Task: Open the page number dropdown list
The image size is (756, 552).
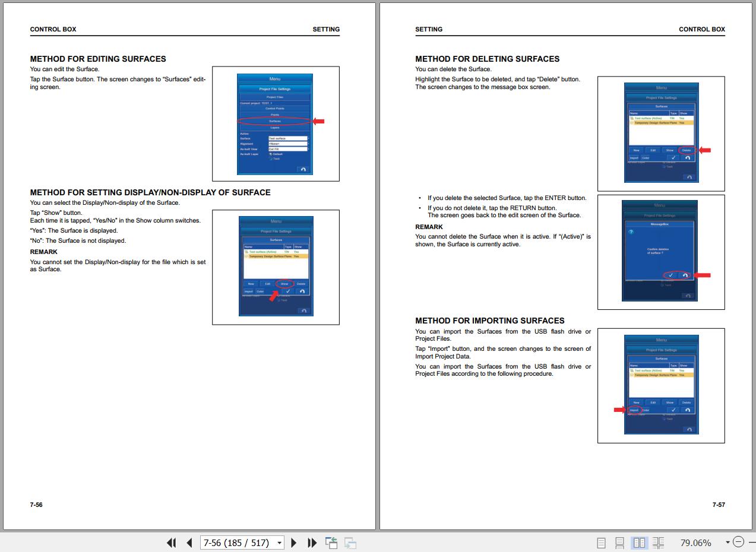Action: (x=279, y=543)
